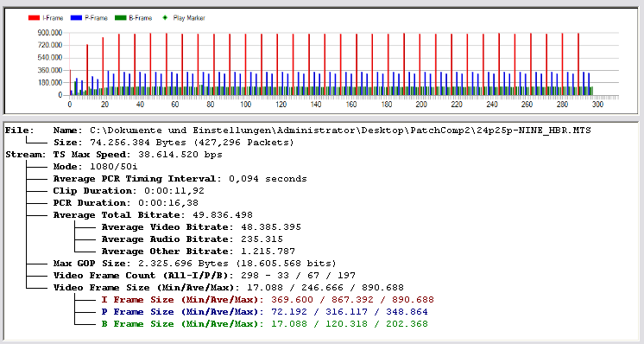Click the green B-Frame legend swatch
This screenshot has width=644, height=344.
120,18
